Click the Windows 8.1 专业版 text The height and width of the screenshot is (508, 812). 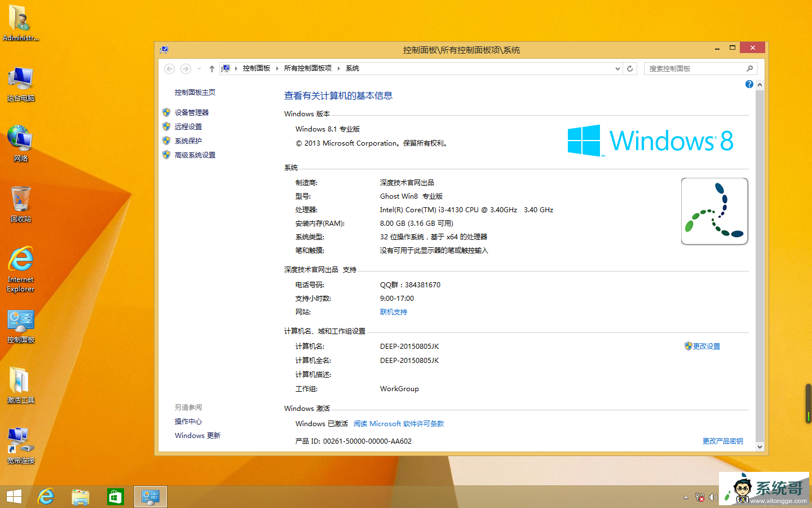click(x=328, y=129)
